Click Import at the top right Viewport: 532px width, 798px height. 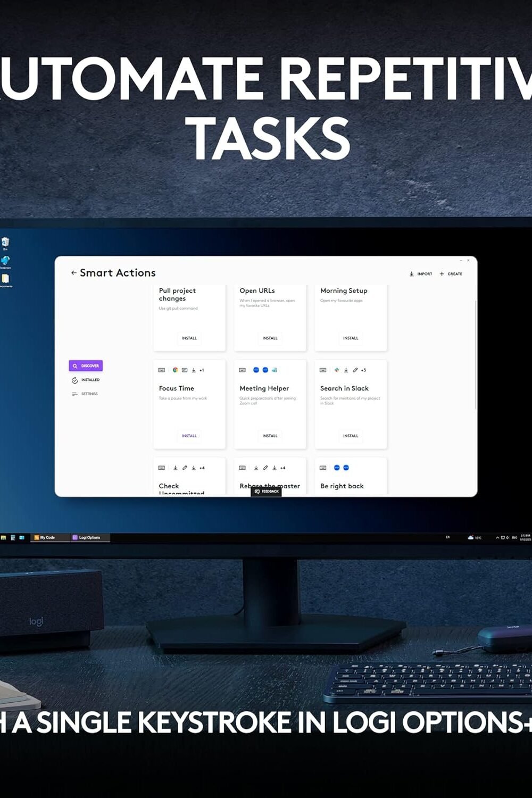pos(421,274)
